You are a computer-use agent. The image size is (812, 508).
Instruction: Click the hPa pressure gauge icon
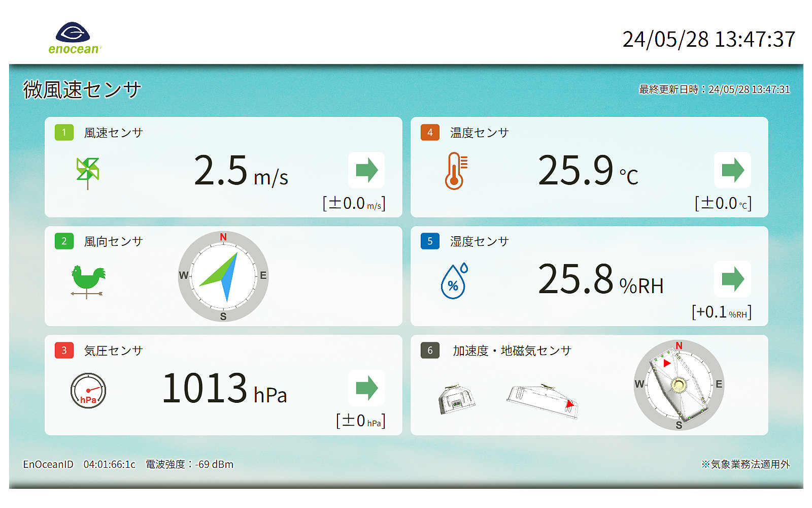point(88,391)
